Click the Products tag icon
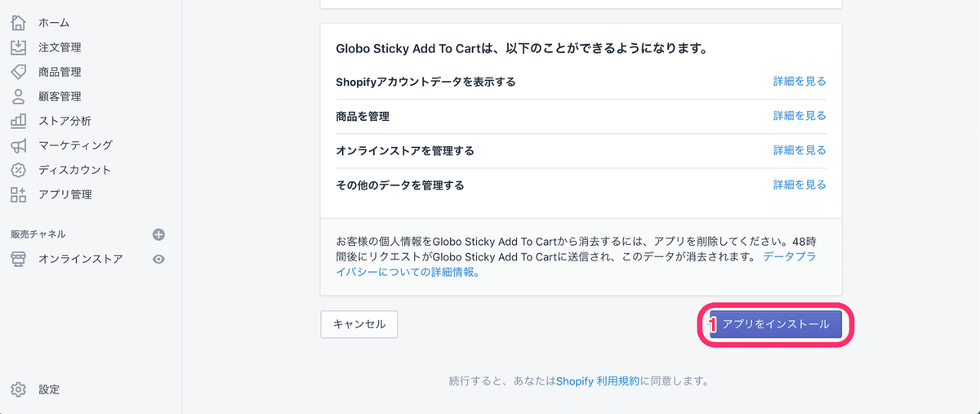980x414 pixels. [18, 72]
